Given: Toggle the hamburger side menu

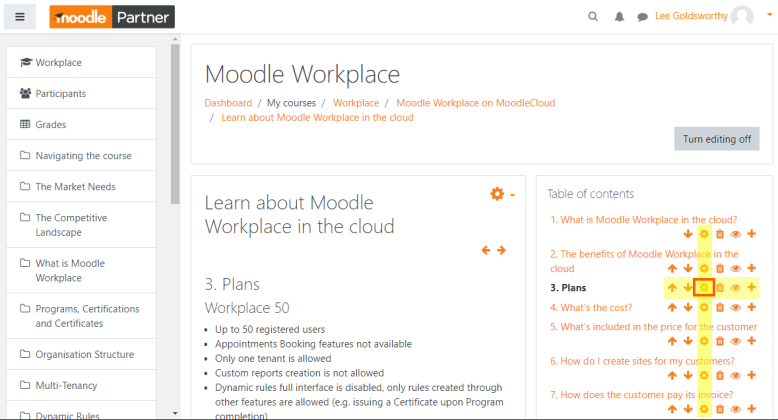Looking at the screenshot, I should pos(20,17).
